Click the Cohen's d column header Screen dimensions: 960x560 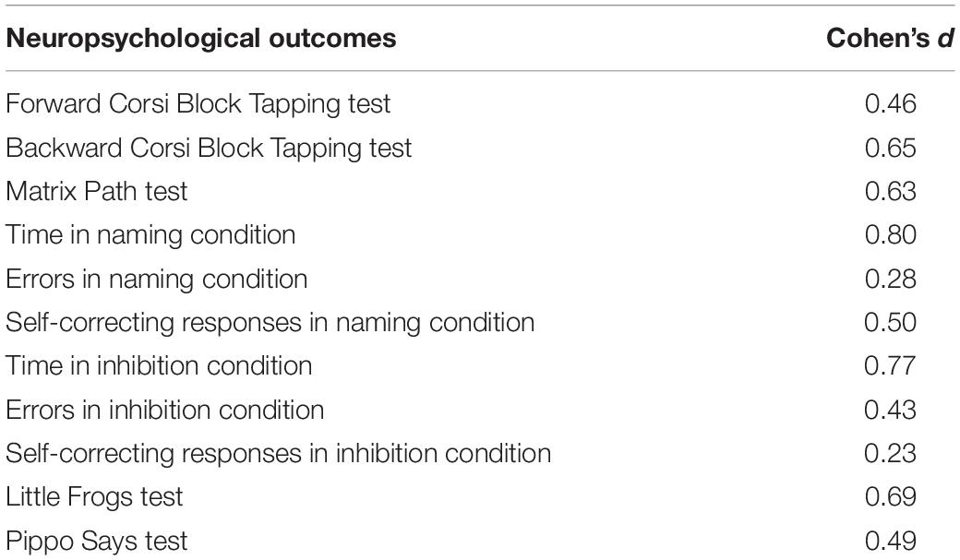890,38
